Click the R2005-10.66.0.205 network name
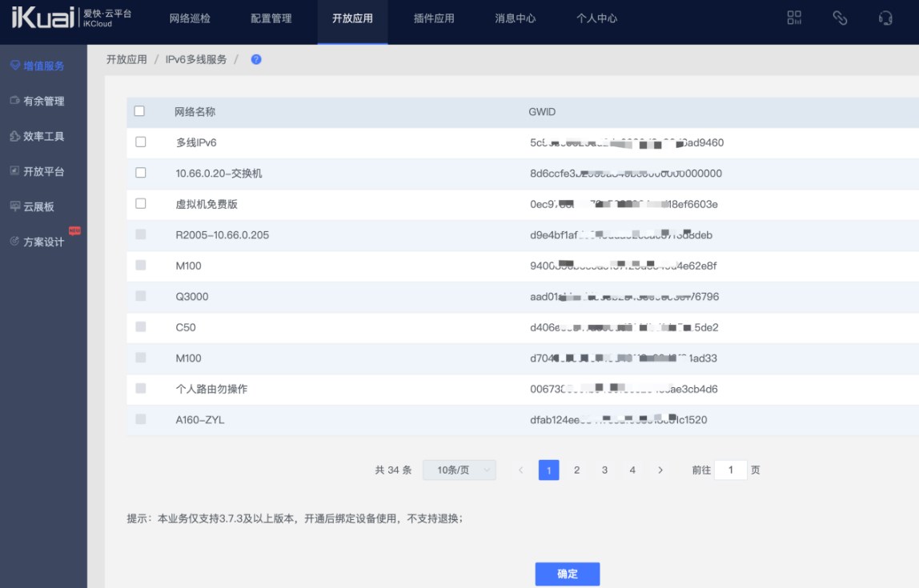 click(x=222, y=235)
